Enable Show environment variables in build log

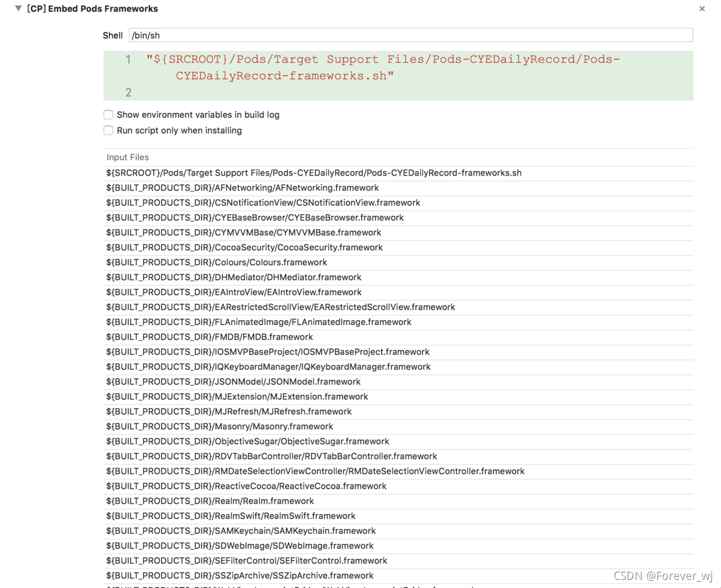point(108,115)
